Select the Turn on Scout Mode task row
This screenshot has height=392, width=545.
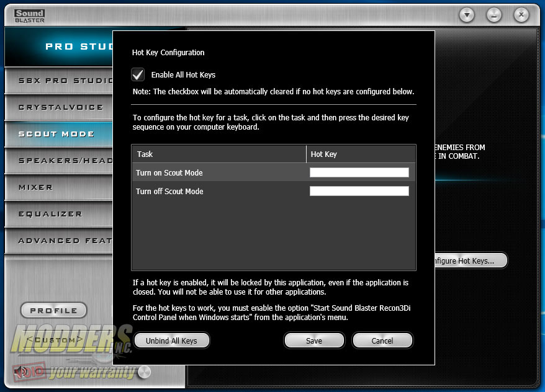click(274, 172)
